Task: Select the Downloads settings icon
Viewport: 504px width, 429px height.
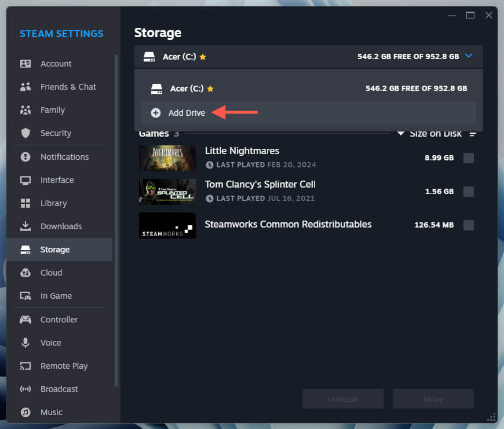Action: pyautogui.click(x=26, y=226)
